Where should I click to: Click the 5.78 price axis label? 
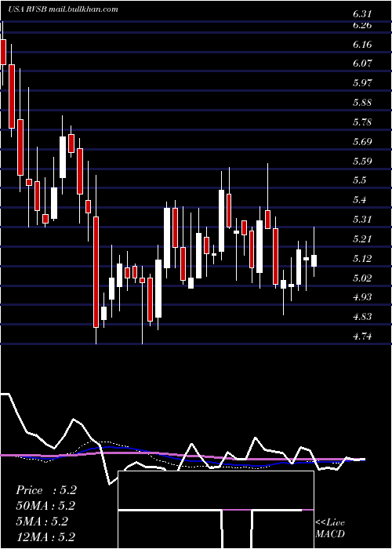pyautogui.click(x=362, y=122)
